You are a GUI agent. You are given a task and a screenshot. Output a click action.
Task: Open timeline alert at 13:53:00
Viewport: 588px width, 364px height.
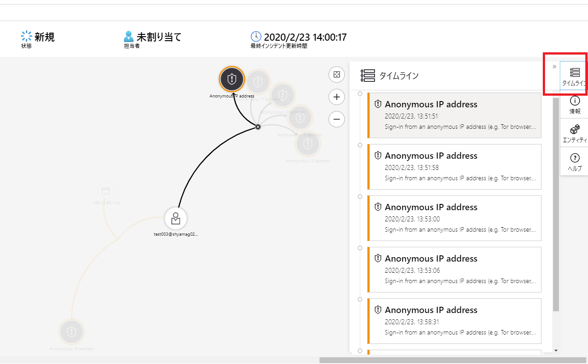(x=454, y=218)
